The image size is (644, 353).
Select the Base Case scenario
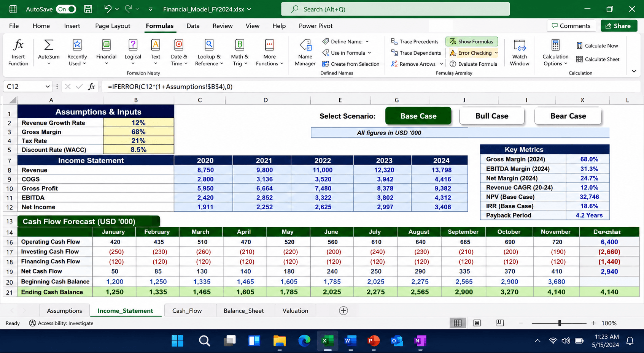coord(418,116)
